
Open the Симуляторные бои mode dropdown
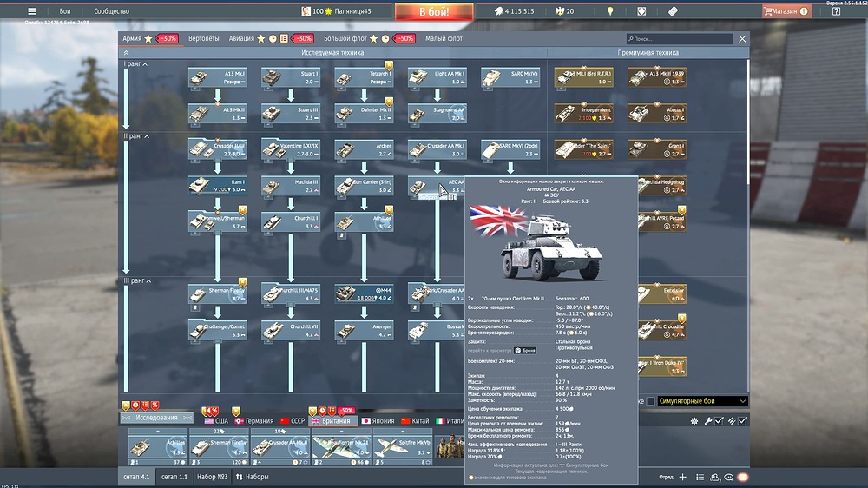point(702,401)
